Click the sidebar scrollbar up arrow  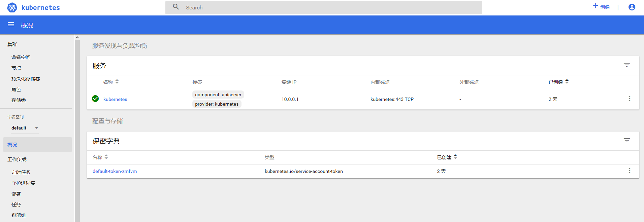point(77,37)
